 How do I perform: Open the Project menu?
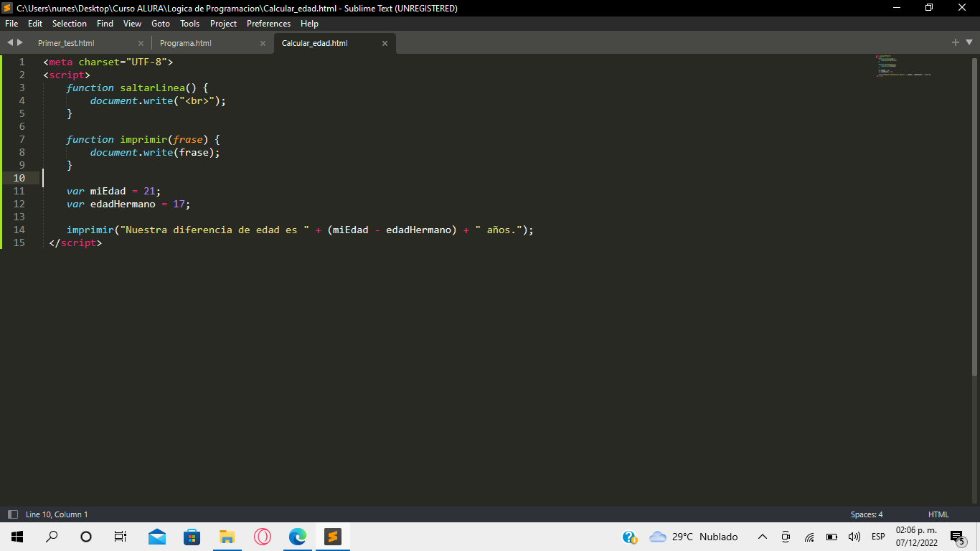(x=223, y=24)
